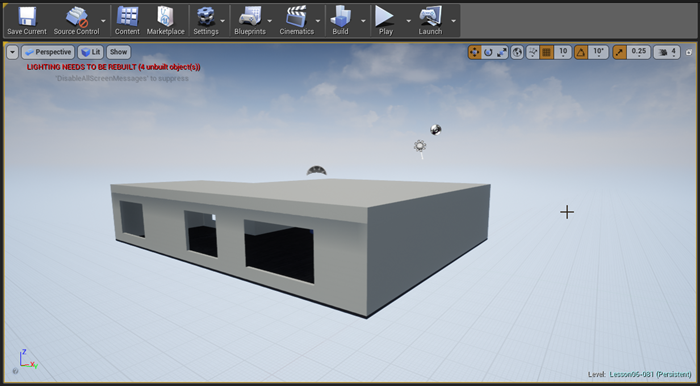
Task: Open the Build options dropdown arrow
Action: pos(363,21)
